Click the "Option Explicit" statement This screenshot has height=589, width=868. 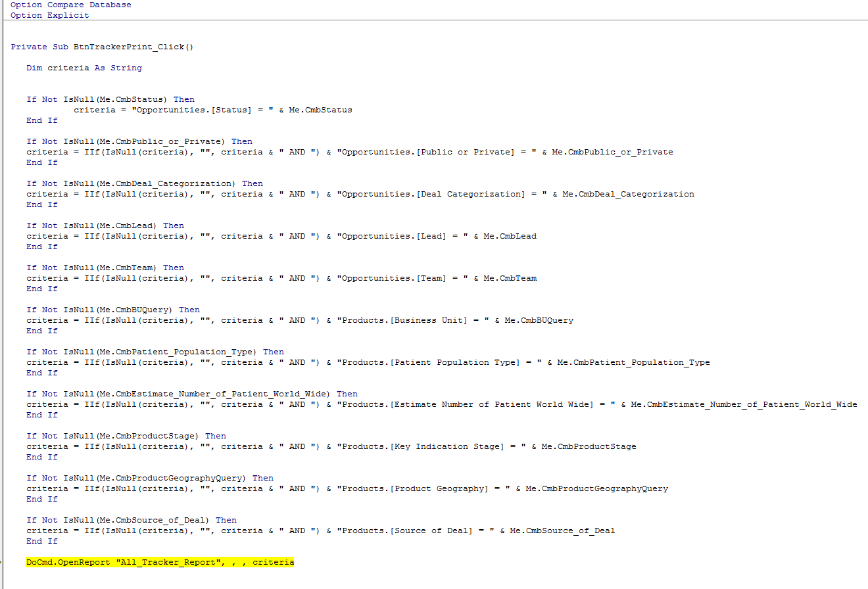coord(49,15)
